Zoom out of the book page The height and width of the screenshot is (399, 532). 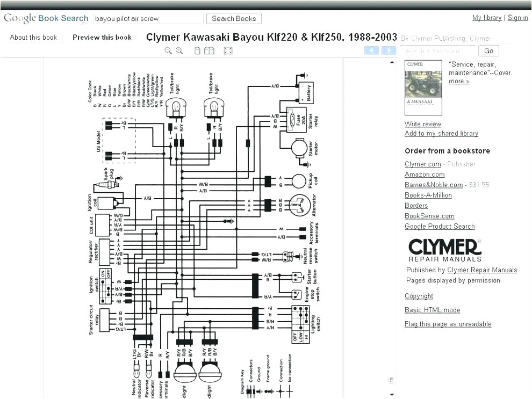168,50
